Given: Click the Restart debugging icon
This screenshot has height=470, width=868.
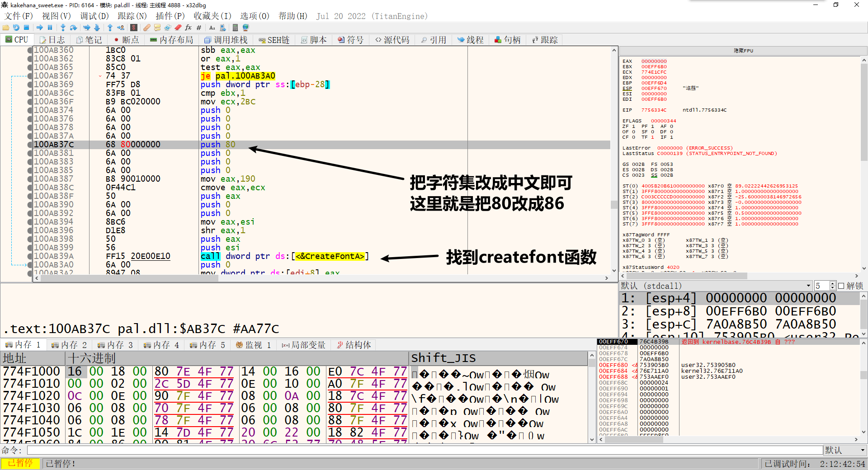Looking at the screenshot, I should pyautogui.click(x=16, y=28).
